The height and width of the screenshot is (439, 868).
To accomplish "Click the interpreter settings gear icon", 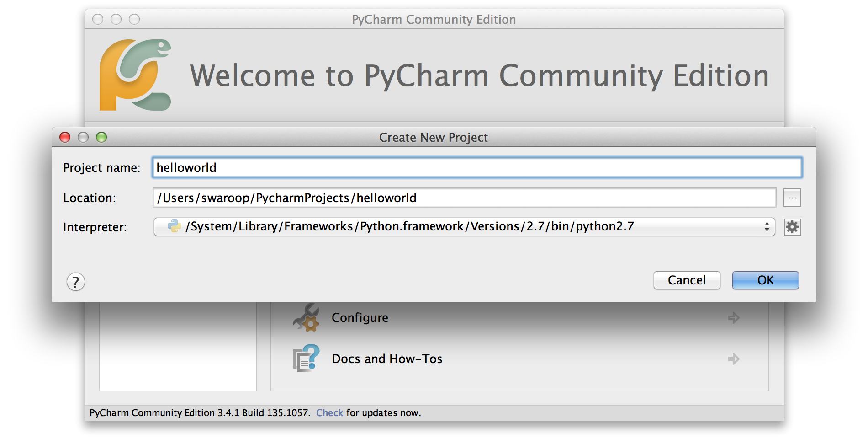I will click(792, 227).
